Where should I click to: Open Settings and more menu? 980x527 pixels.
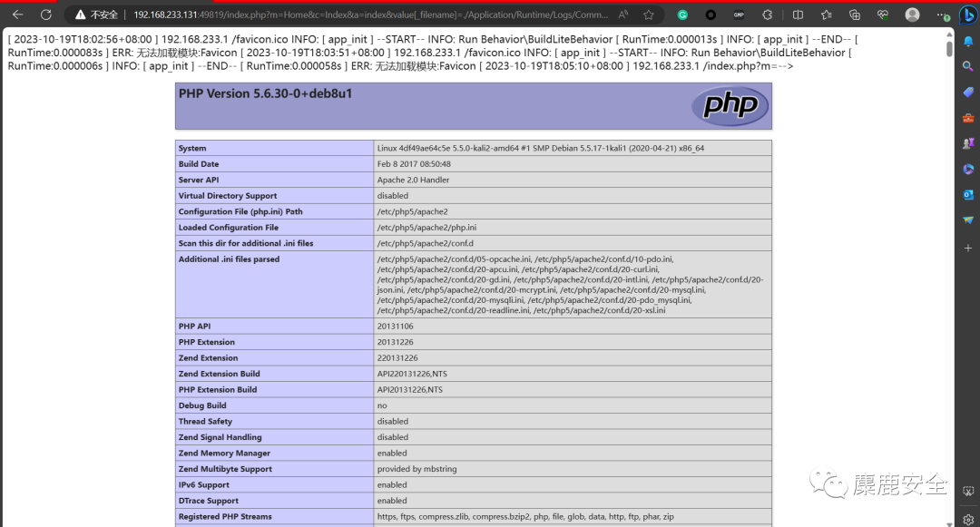pos(943,15)
